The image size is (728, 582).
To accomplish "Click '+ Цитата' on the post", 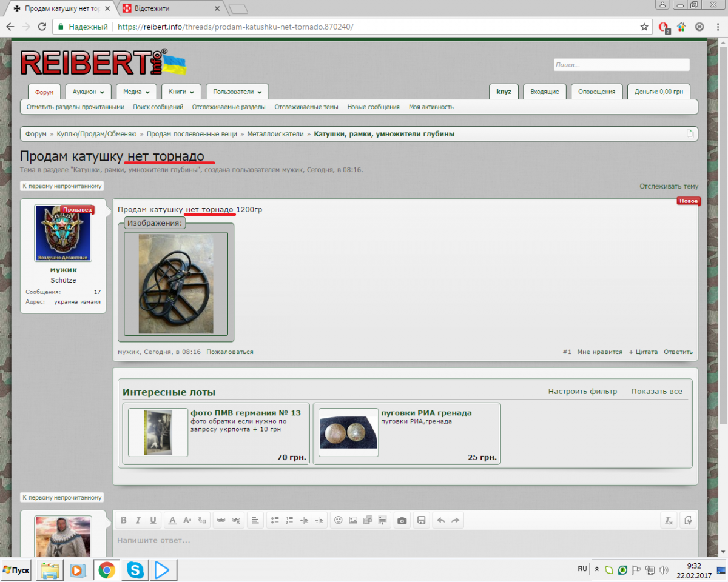I will click(643, 352).
